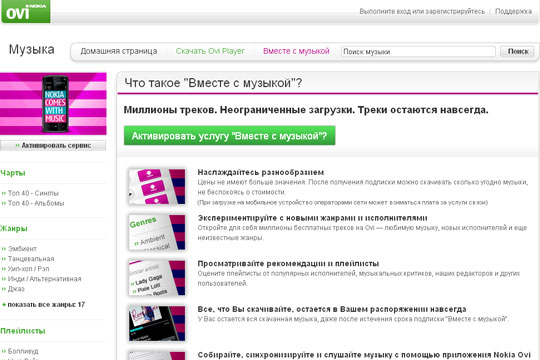Click Экспериментируйте с новыми жанрами heading

click(x=312, y=218)
